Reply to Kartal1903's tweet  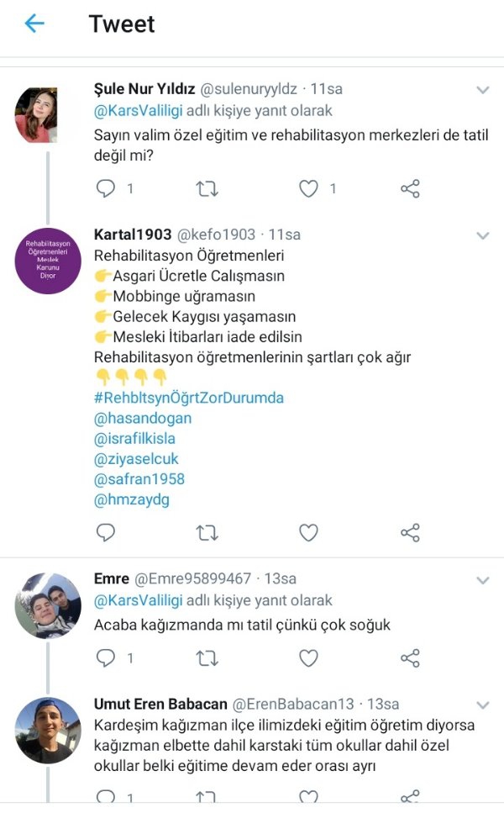(106, 532)
